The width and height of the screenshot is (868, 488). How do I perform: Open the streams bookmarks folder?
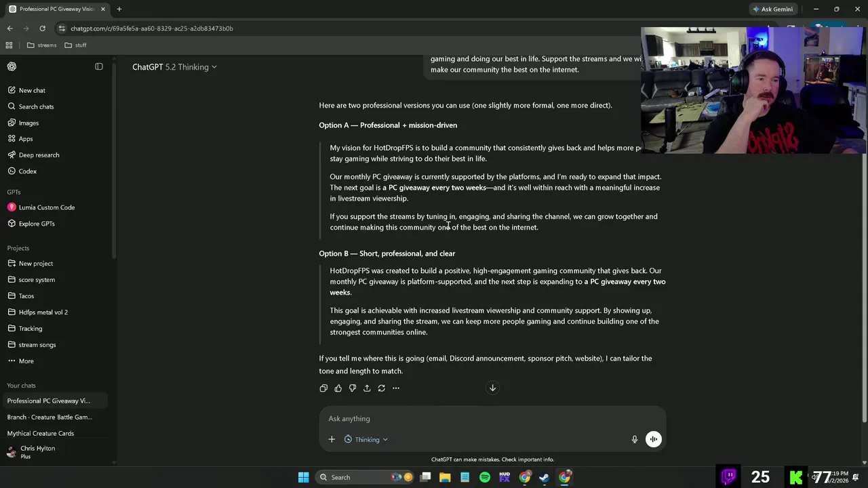(42, 45)
